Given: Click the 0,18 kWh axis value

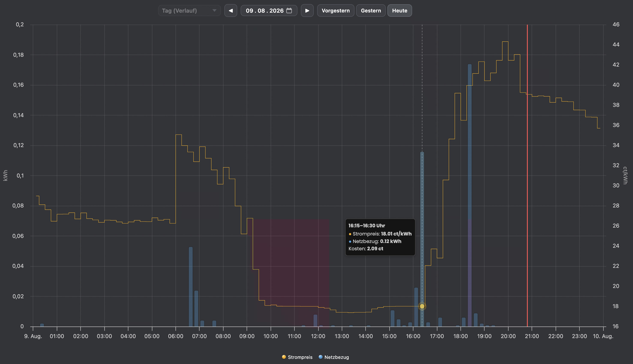Looking at the screenshot, I should point(18,55).
